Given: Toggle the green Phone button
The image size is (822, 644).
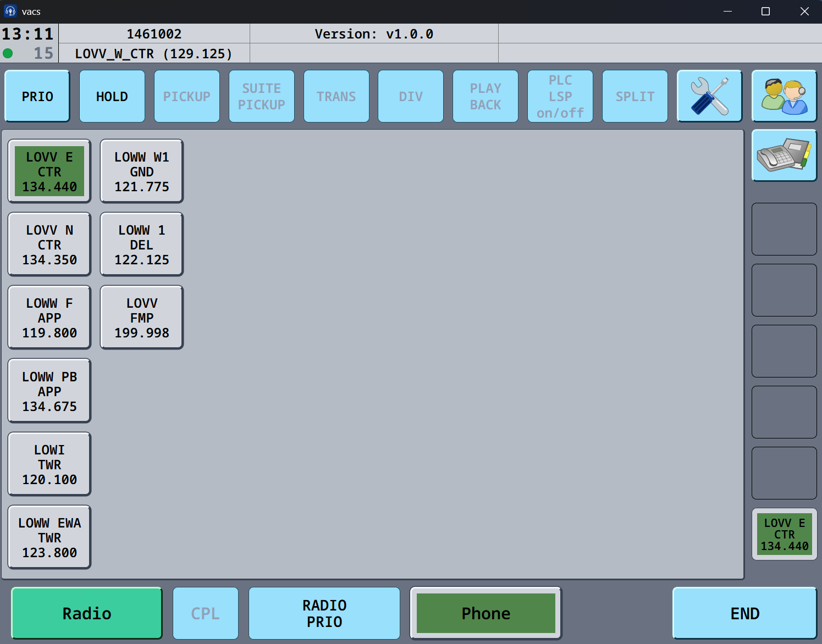Looking at the screenshot, I should point(486,613).
